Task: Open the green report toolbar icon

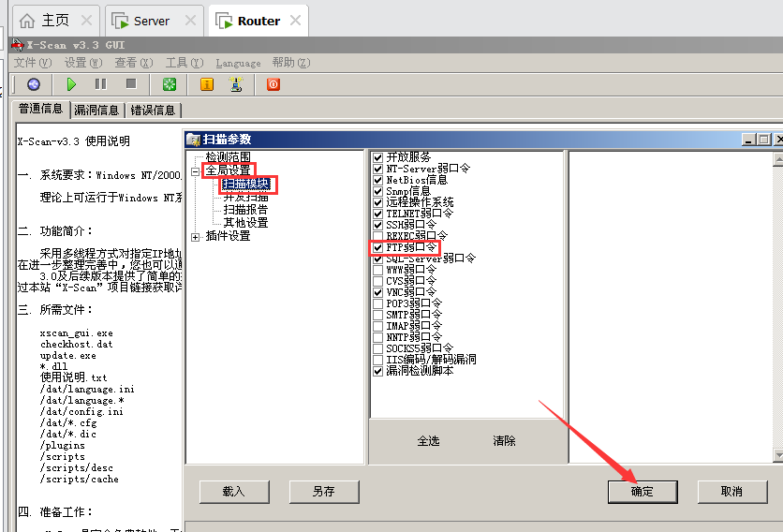Action: [170, 84]
